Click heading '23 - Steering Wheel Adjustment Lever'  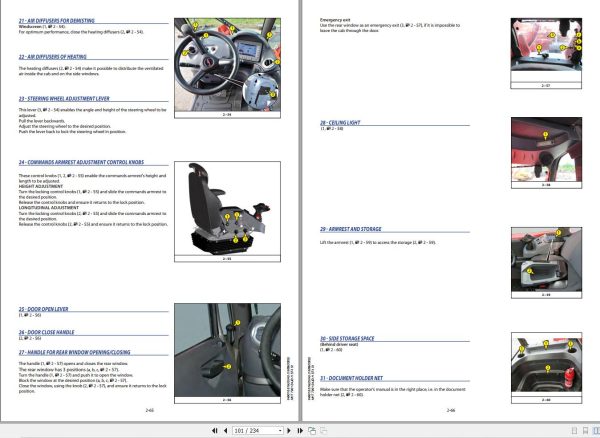64,99
